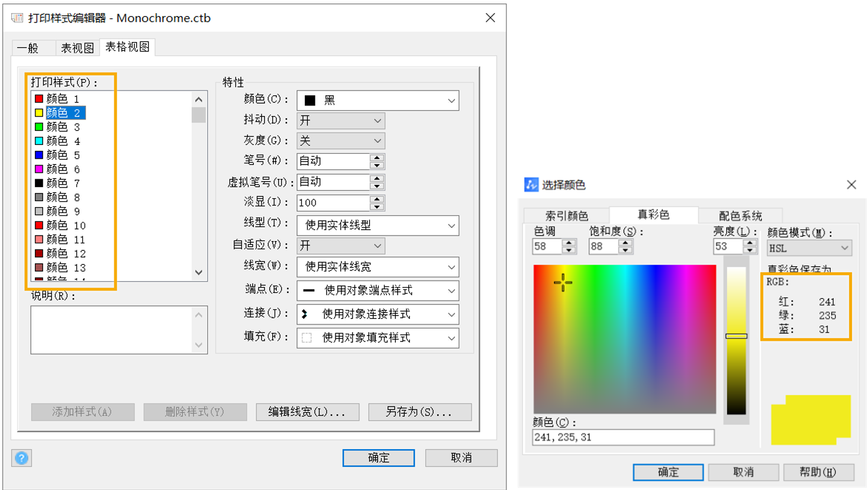Click the 帮助(H) button
The height and width of the screenshot is (490, 868).
click(818, 472)
